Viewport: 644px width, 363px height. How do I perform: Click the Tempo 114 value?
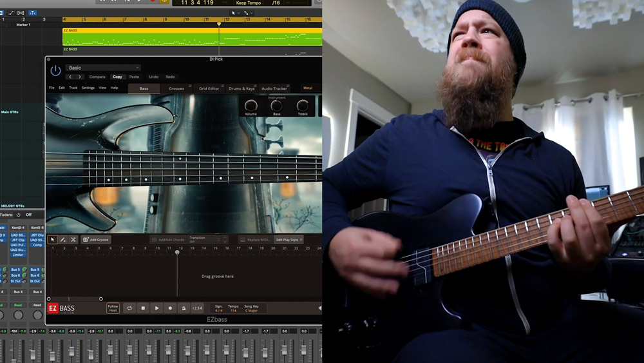click(233, 310)
